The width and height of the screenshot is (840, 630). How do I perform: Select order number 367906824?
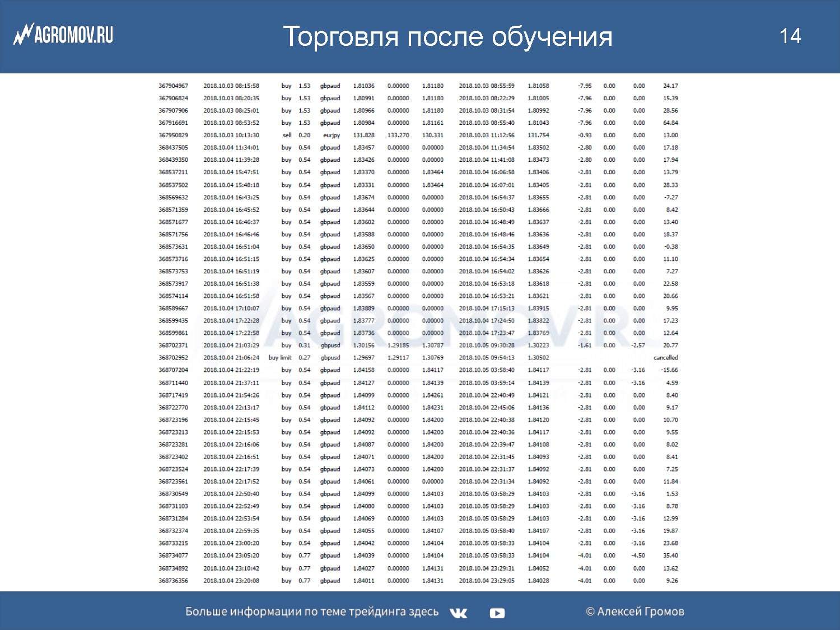[x=173, y=98]
